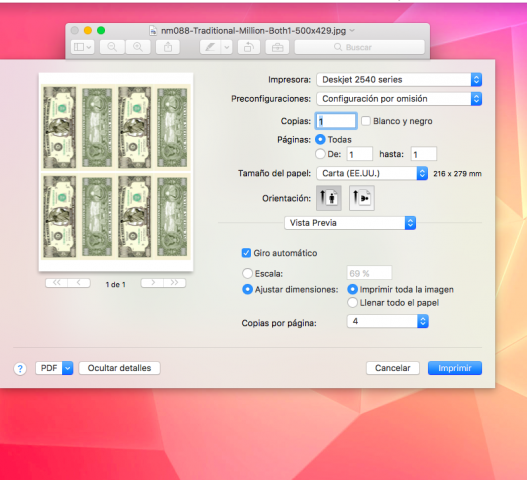This screenshot has height=480, width=527.
Task: Go to last preview page button
Action: [x=174, y=283]
